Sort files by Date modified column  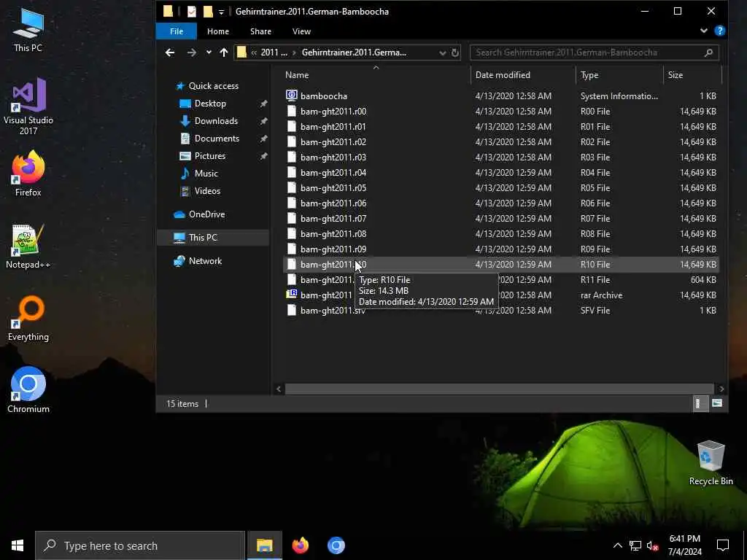503,75
